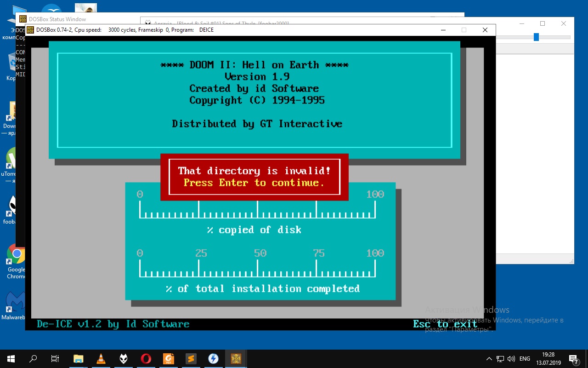This screenshot has width=588, height=368.
Task: Select the OpenOffice desktop icon
Action: 51,9
